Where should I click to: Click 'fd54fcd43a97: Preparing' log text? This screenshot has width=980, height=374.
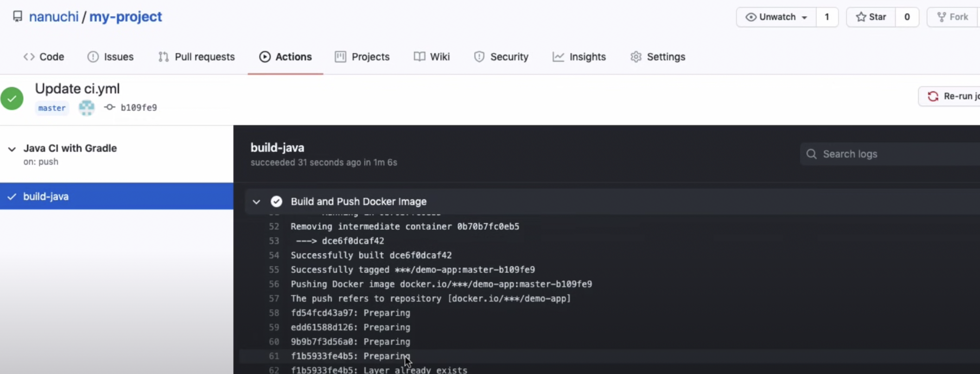coord(350,313)
